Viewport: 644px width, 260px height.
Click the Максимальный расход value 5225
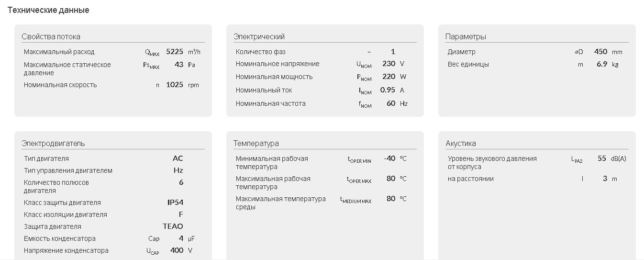[x=175, y=52]
